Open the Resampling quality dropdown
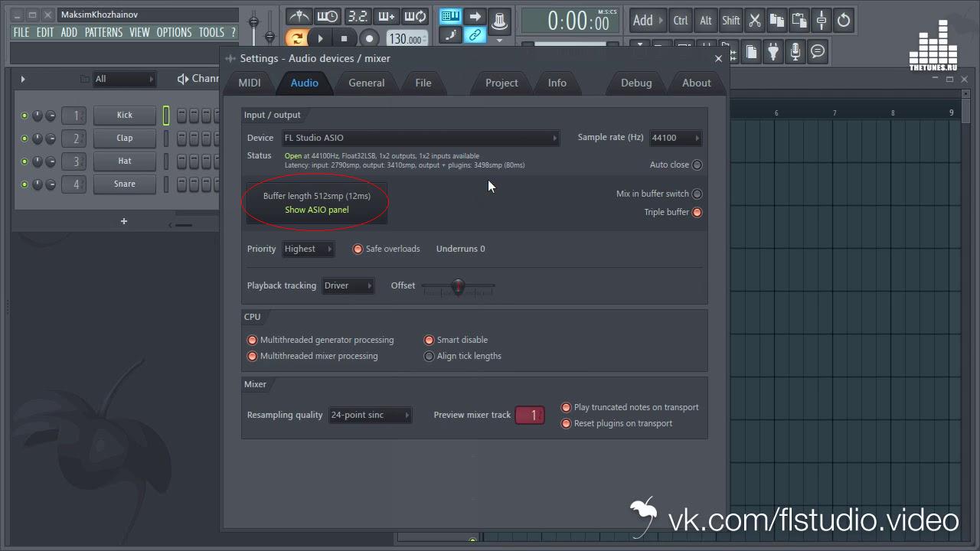980x551 pixels. coord(370,415)
